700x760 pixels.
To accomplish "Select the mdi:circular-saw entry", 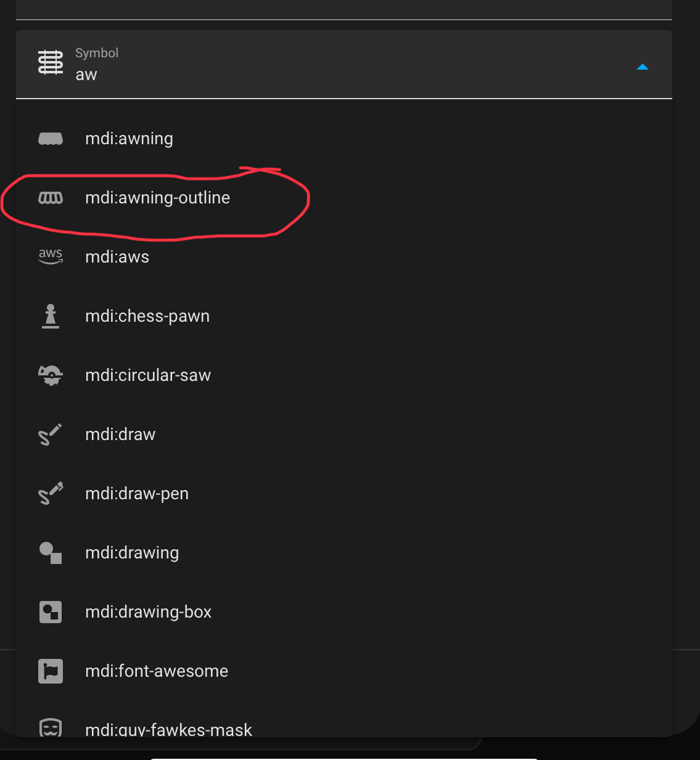I will pos(148,375).
